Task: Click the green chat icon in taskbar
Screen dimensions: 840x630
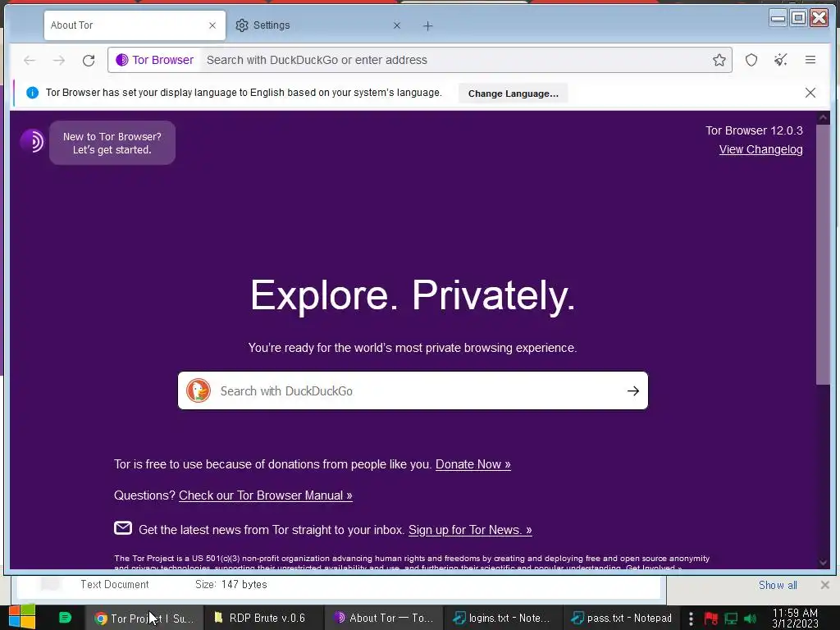Action: [66, 618]
